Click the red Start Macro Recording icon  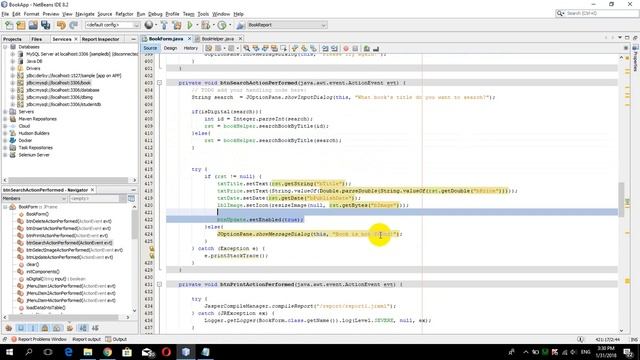coord(346,49)
